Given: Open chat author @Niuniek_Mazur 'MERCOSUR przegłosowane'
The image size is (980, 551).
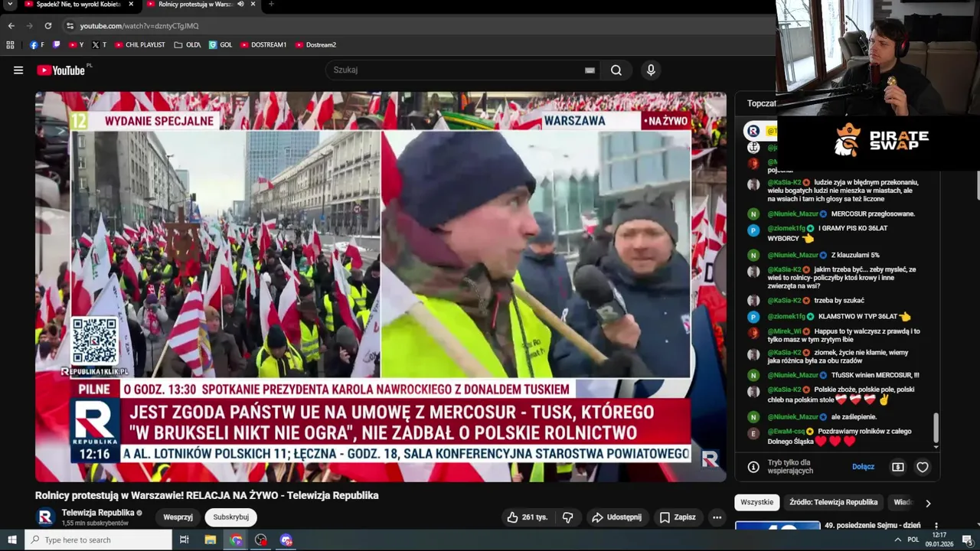Looking at the screenshot, I should tap(793, 214).
